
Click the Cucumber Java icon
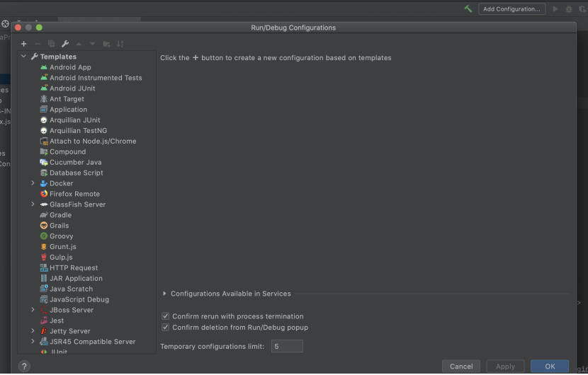(x=44, y=163)
